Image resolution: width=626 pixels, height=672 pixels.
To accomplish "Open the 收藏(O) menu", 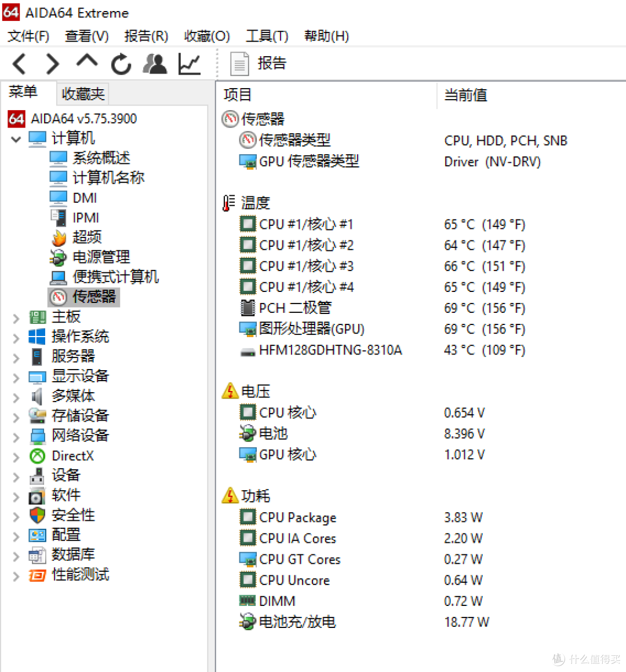I will coord(207,36).
